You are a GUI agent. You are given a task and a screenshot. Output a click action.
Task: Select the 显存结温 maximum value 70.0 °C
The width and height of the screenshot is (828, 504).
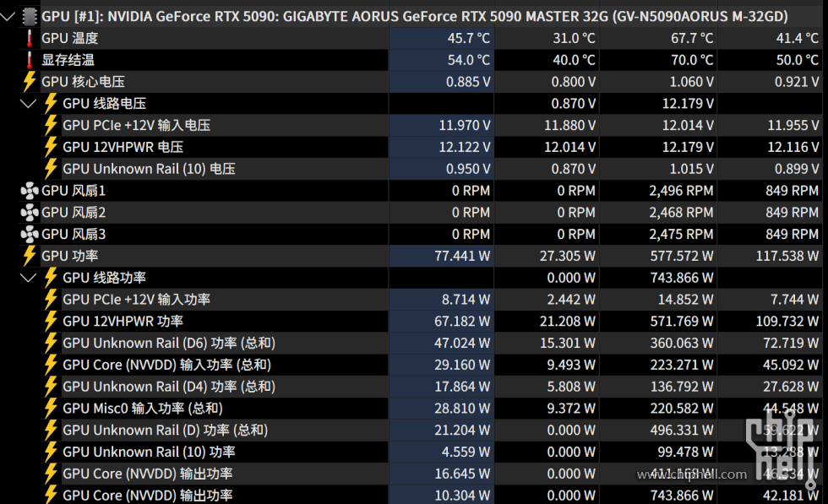[x=692, y=60]
